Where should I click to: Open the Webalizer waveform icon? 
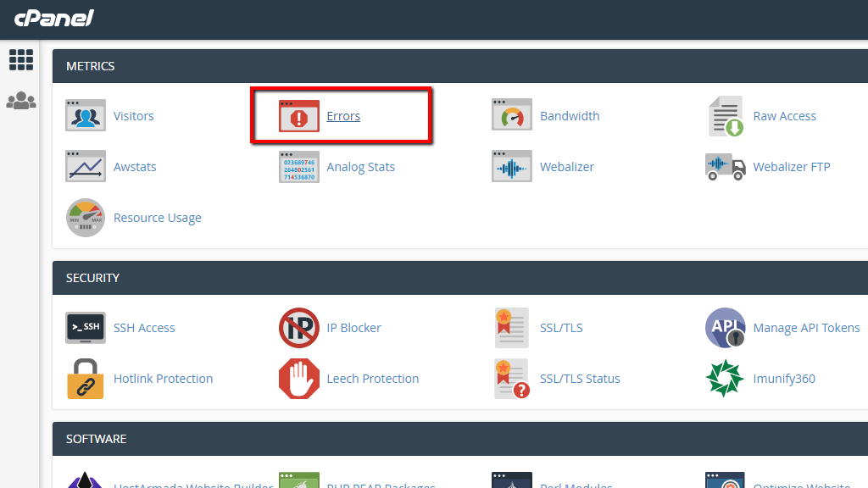coord(512,166)
